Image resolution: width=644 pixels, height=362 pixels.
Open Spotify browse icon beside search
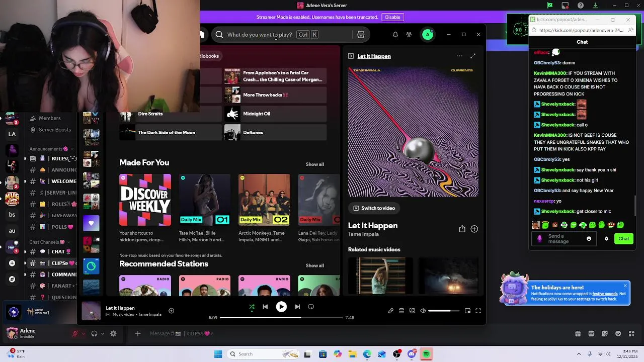coord(361,35)
